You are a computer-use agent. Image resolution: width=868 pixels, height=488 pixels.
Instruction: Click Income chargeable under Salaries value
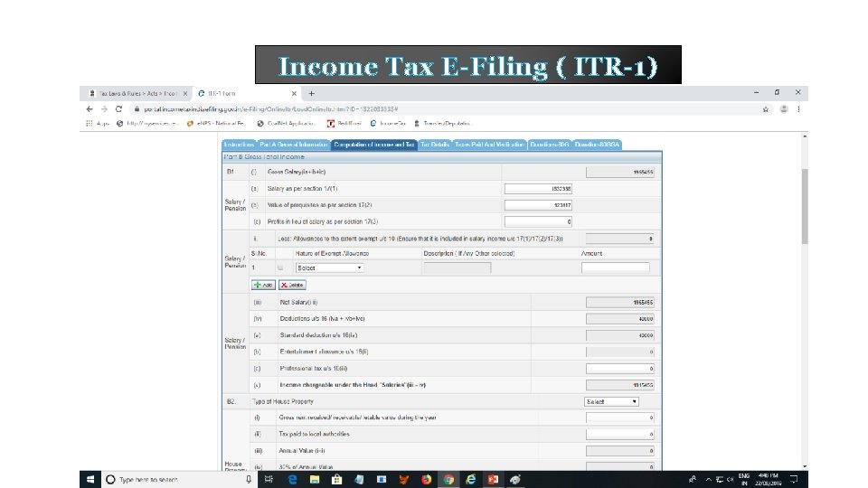(620, 385)
